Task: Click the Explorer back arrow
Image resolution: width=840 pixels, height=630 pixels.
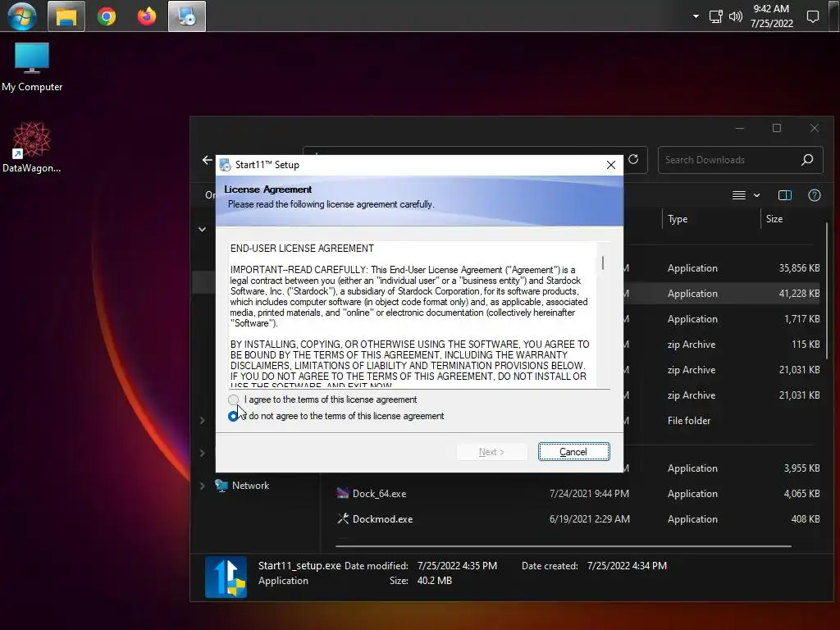Action: coord(208,160)
